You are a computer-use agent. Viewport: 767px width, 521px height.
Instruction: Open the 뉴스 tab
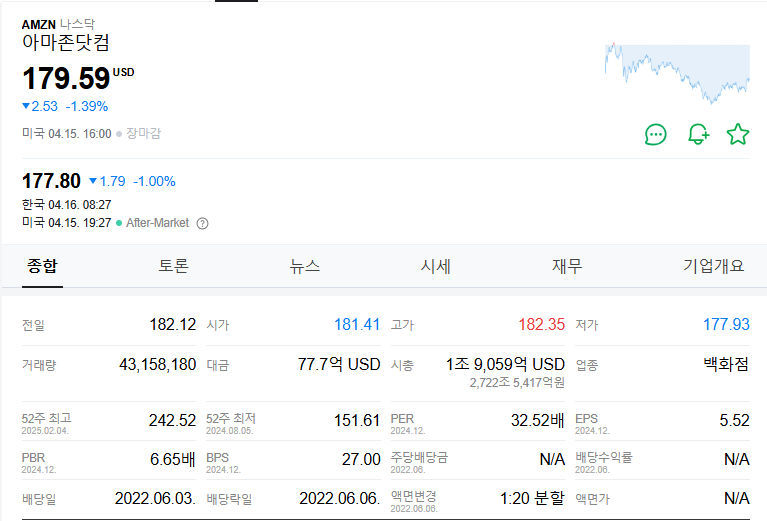304,266
